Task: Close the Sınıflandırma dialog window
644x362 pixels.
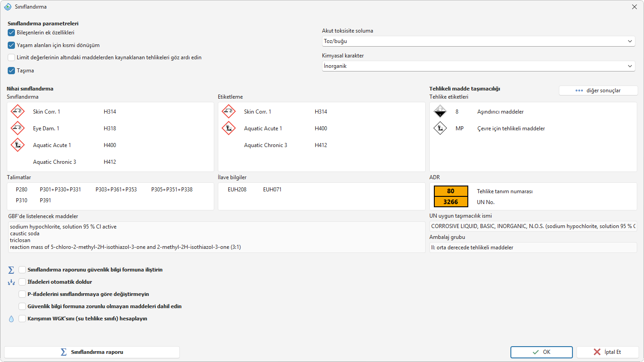Action: [634, 7]
